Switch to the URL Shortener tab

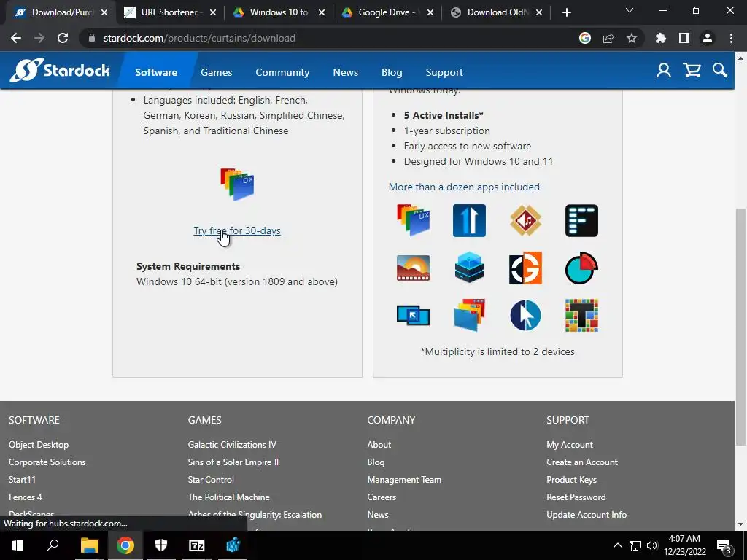coord(169,12)
